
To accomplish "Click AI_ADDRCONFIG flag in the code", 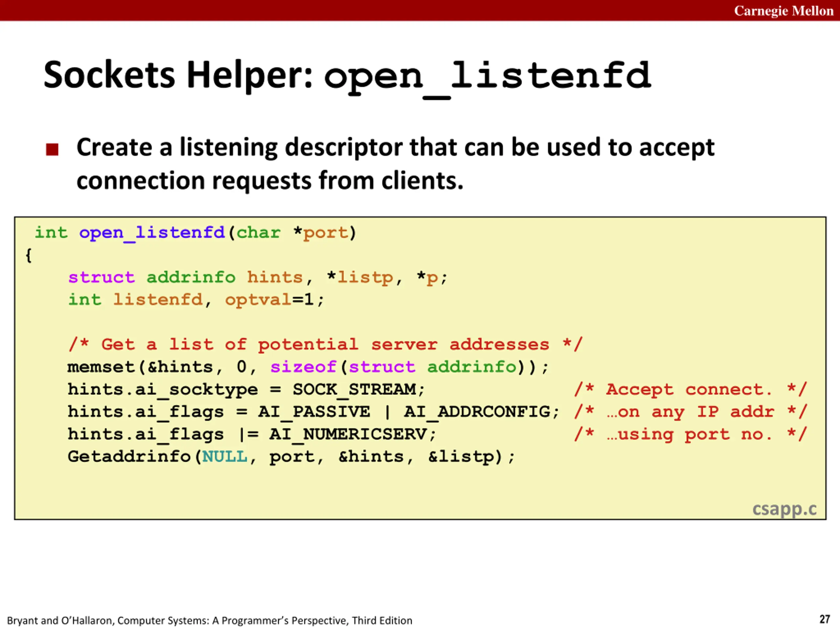I will pyautogui.click(x=477, y=412).
